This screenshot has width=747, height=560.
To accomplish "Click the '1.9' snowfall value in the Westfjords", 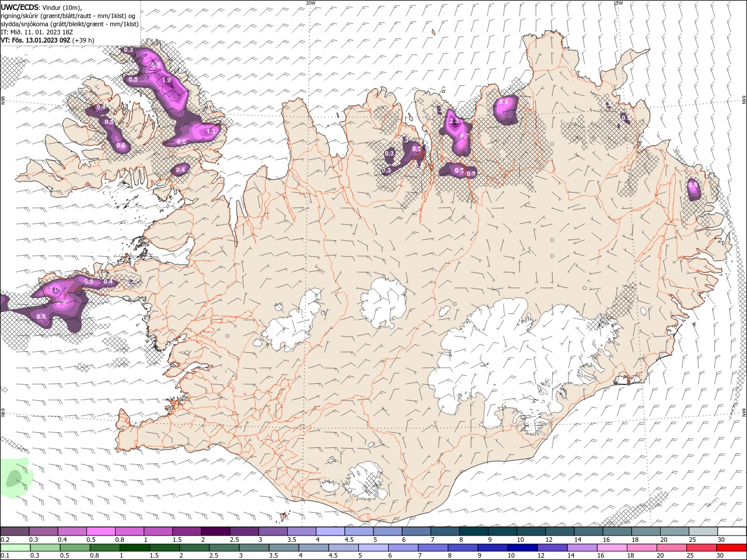I will (167, 80).
